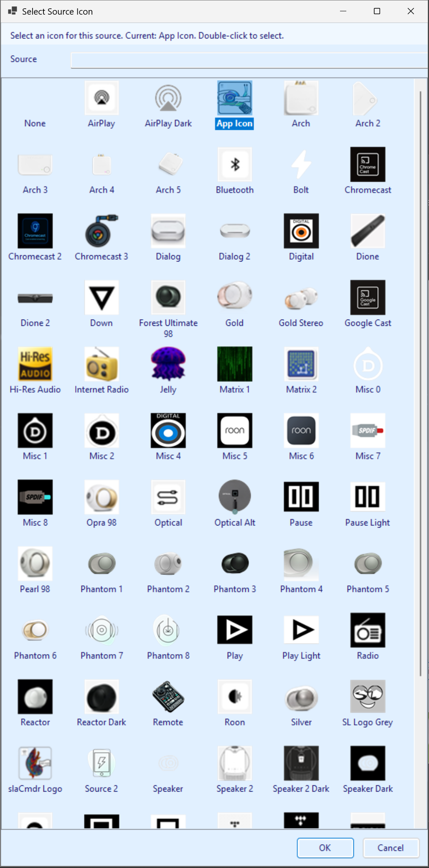Select the Hi-Res Audio icon

point(35,364)
